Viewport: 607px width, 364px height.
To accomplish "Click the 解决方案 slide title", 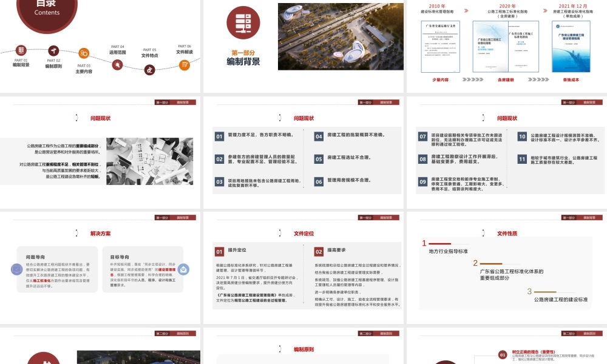I will click(101, 234).
